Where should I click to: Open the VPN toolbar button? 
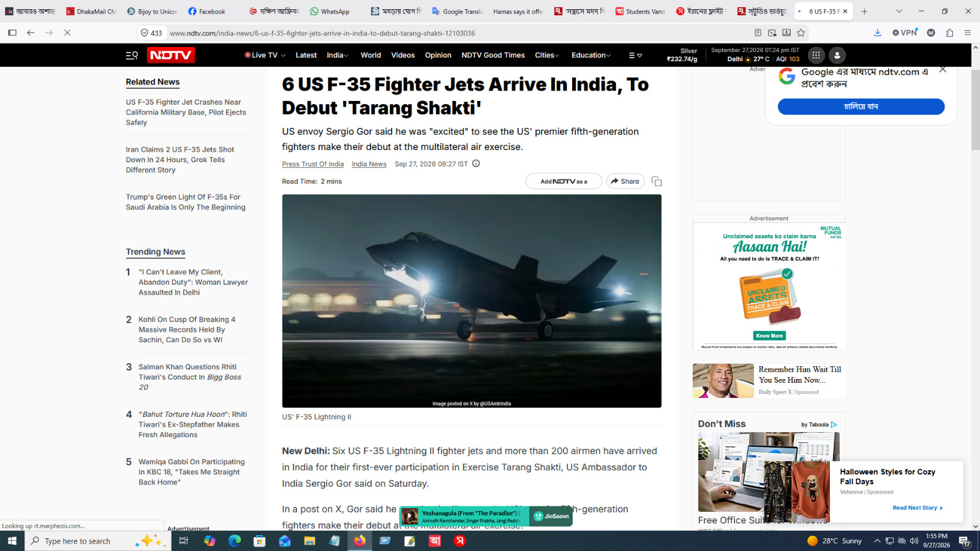point(905,32)
